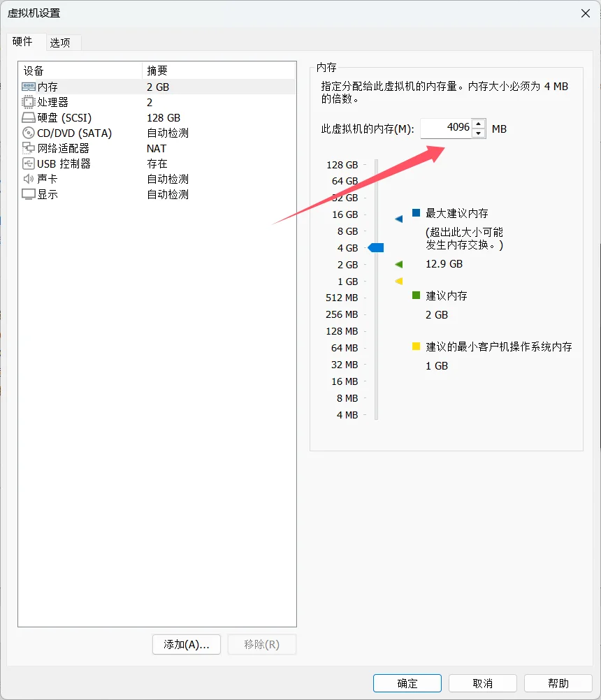The height and width of the screenshot is (700, 601).
Task: Click the 摘要 column header
Action: pyautogui.click(x=219, y=71)
